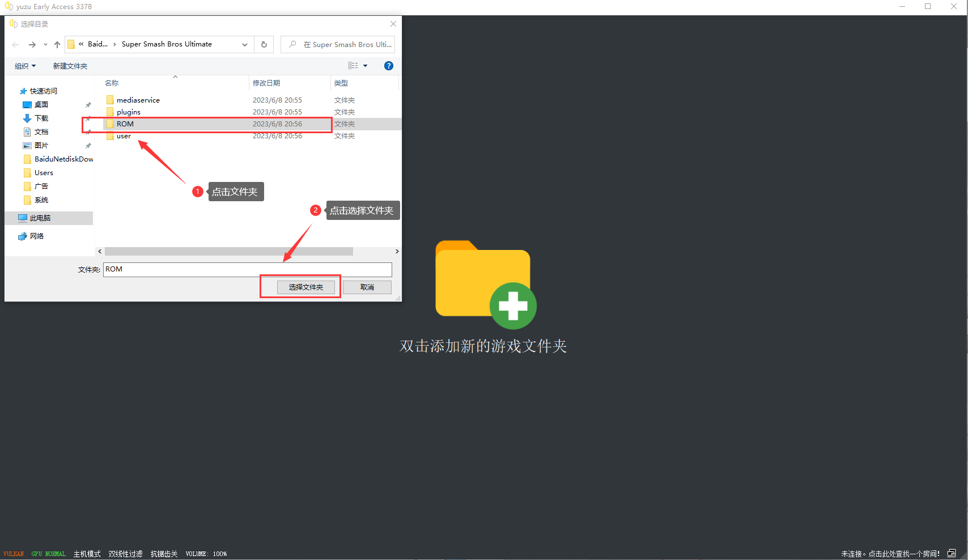Click the multiplayer network icon in status bar

[x=952, y=554]
